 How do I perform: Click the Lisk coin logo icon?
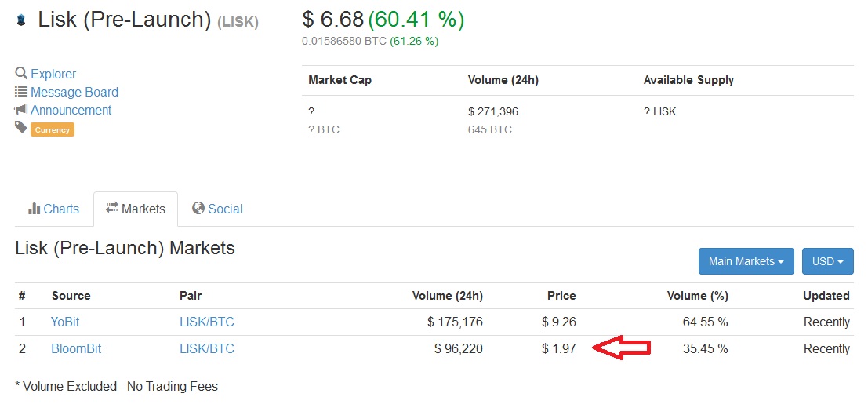(x=21, y=21)
